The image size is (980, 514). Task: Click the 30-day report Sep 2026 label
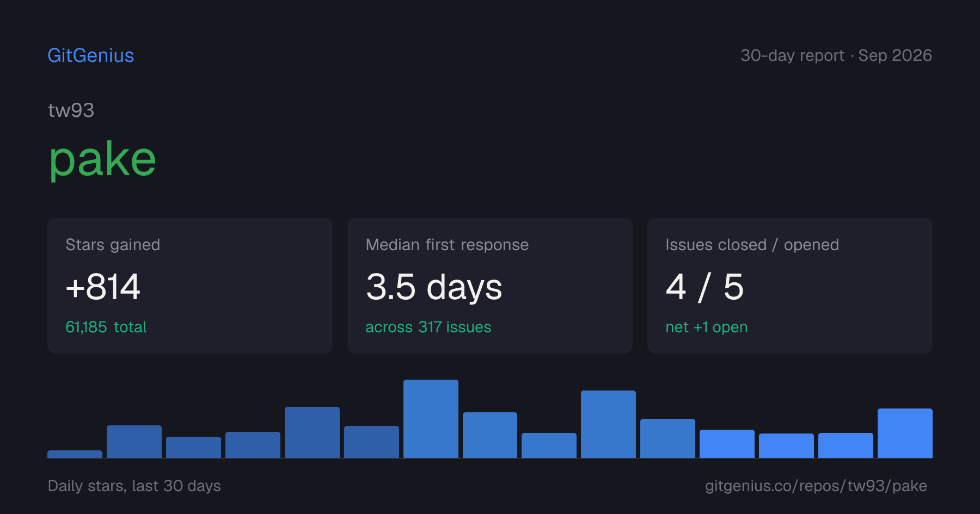(x=836, y=55)
